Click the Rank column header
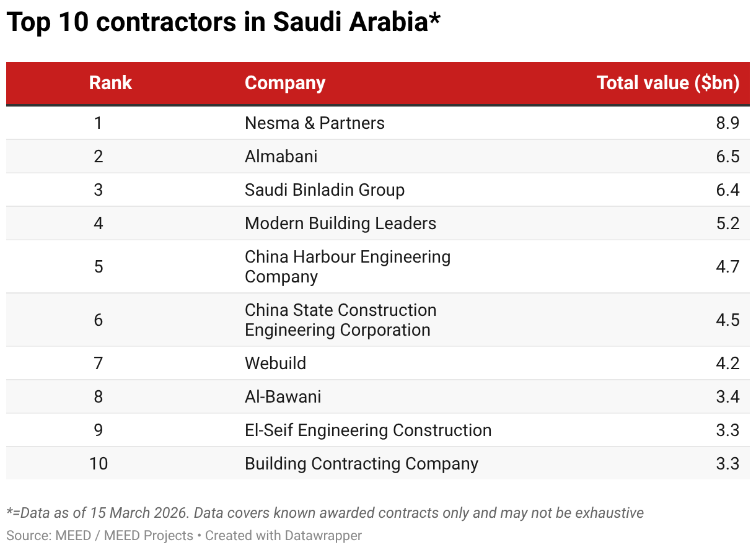The width and height of the screenshot is (756, 550). tap(110, 83)
